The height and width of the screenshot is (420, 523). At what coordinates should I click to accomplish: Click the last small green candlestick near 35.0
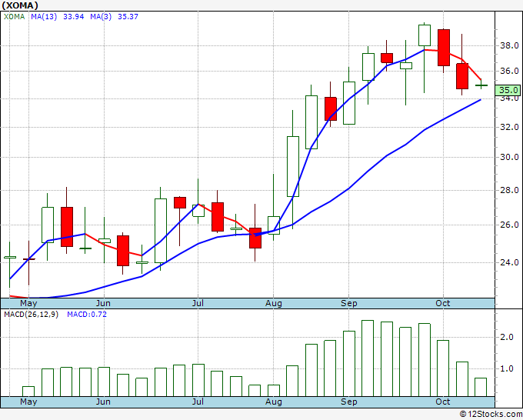(x=481, y=85)
